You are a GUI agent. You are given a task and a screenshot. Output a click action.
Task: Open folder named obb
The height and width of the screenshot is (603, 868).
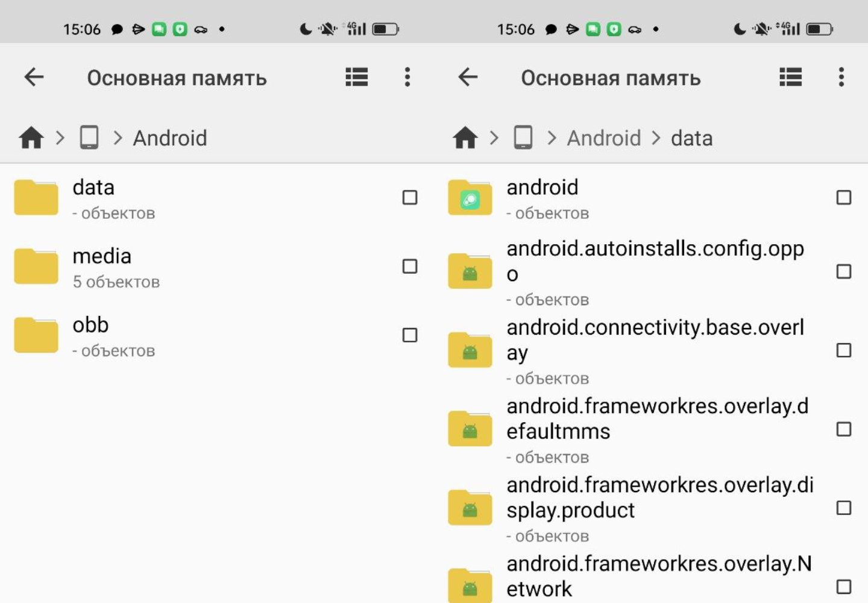(x=90, y=325)
